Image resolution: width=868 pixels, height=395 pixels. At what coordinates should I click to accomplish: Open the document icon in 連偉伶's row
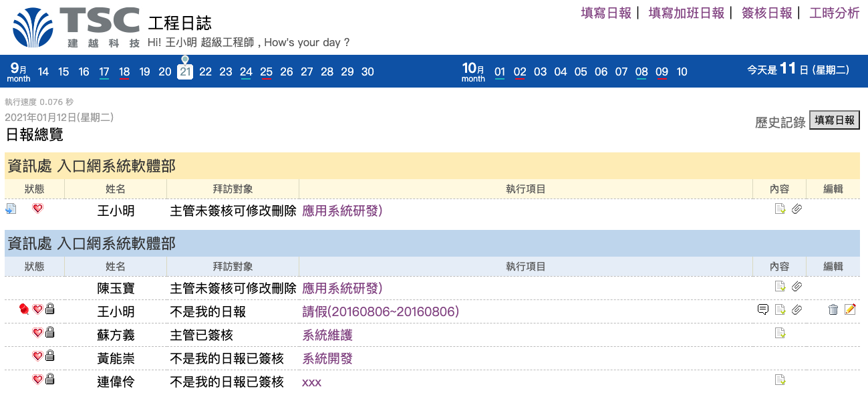pyautogui.click(x=779, y=380)
